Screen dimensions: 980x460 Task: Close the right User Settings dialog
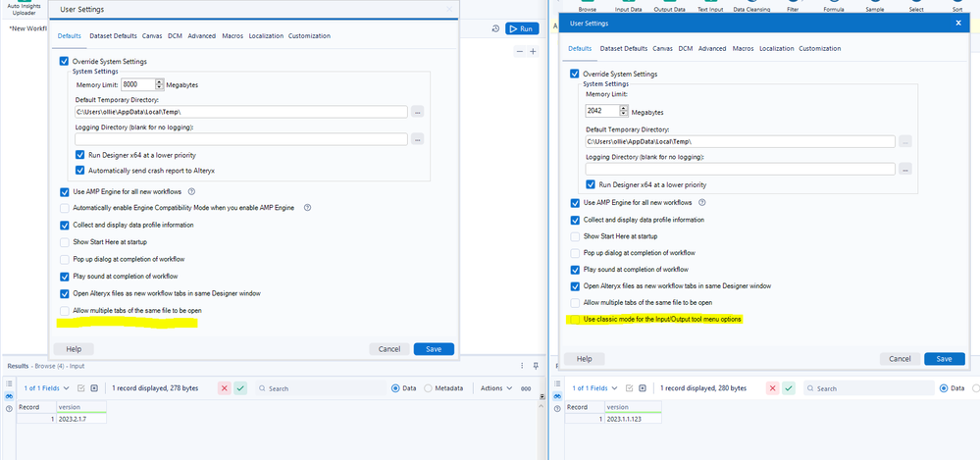click(958, 24)
